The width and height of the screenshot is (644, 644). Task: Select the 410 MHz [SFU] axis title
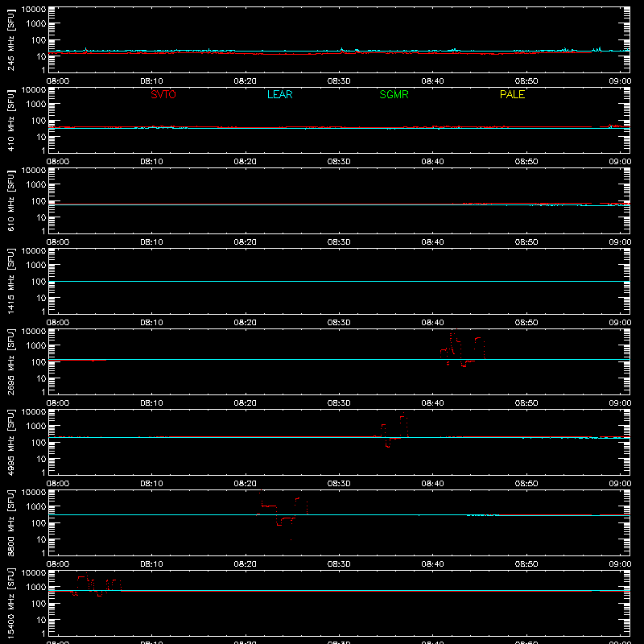tap(10, 121)
